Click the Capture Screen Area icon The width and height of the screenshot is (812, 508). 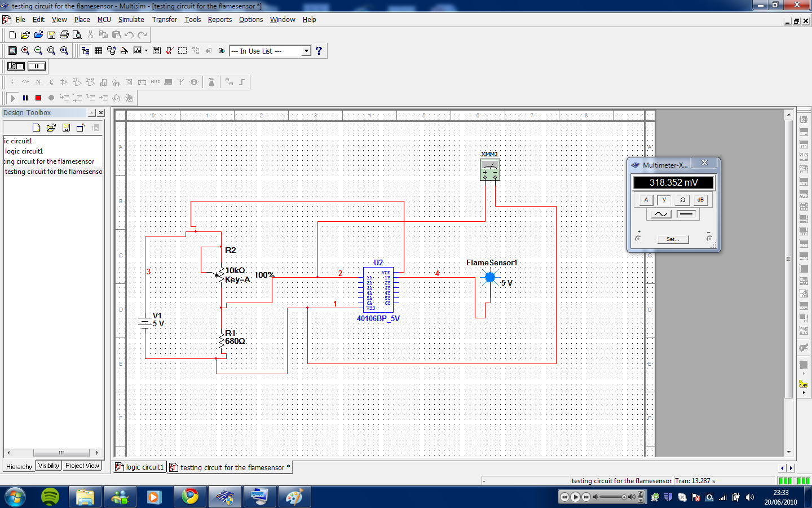point(183,51)
